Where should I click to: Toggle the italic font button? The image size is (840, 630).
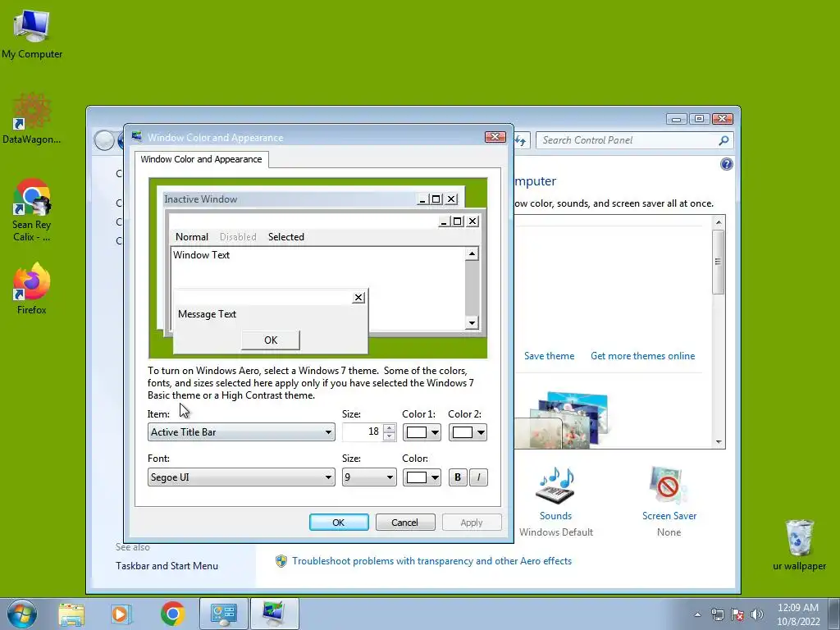point(479,477)
